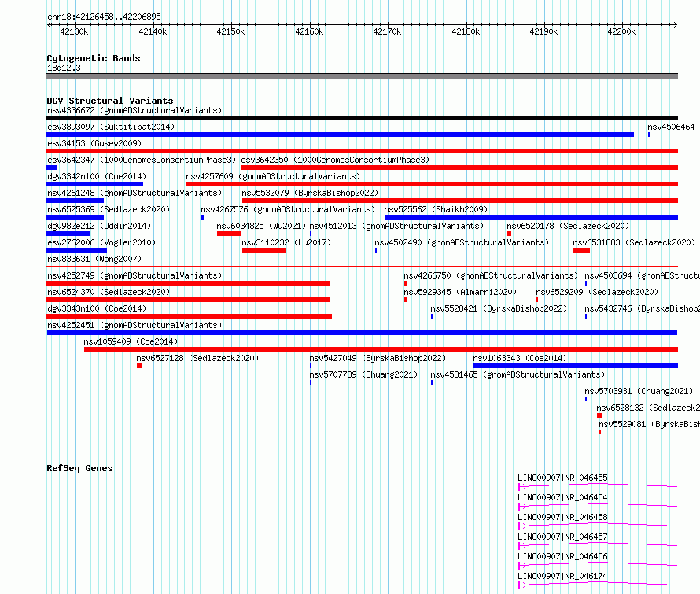Click nsv4502490 variant label
Viewport: 700px width, 594px height.
pos(462,242)
